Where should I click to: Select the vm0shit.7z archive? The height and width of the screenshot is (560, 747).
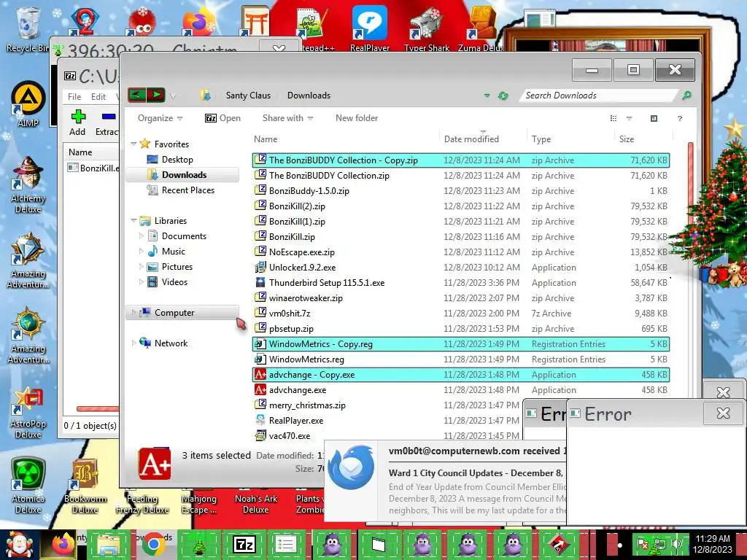coord(290,314)
